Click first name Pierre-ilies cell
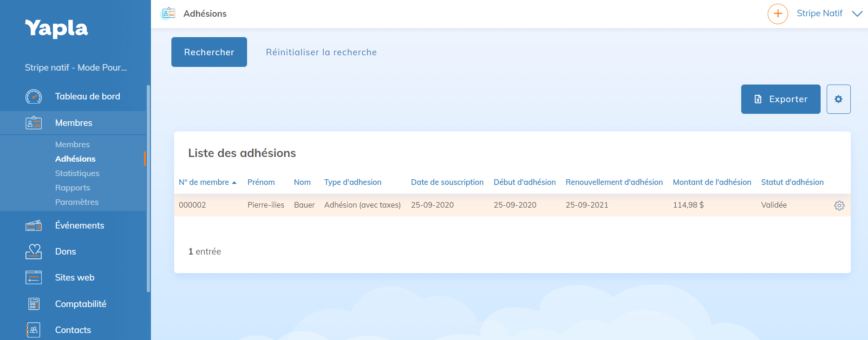This screenshot has height=340, width=868. point(266,205)
